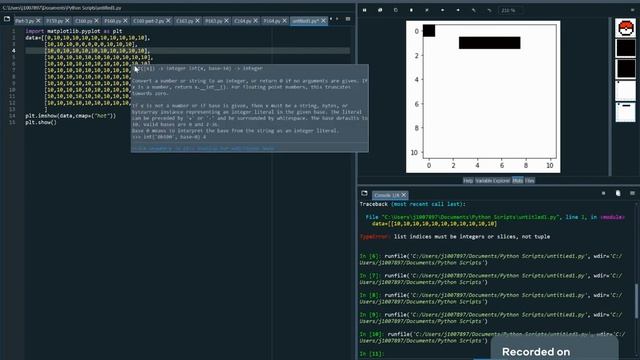The width and height of the screenshot is (640, 360).
Task: Interrupt kernel stop icon in console
Action: coord(603,193)
